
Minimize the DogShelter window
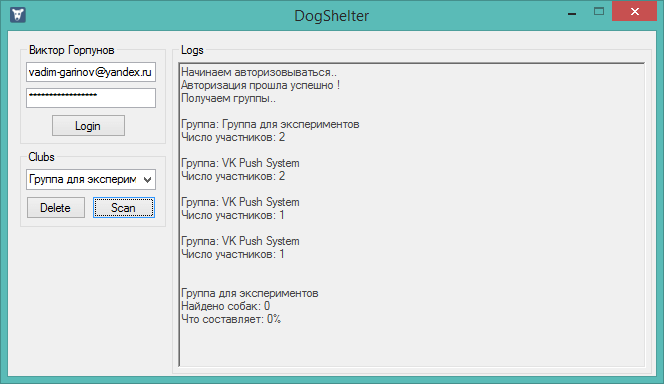coord(572,13)
